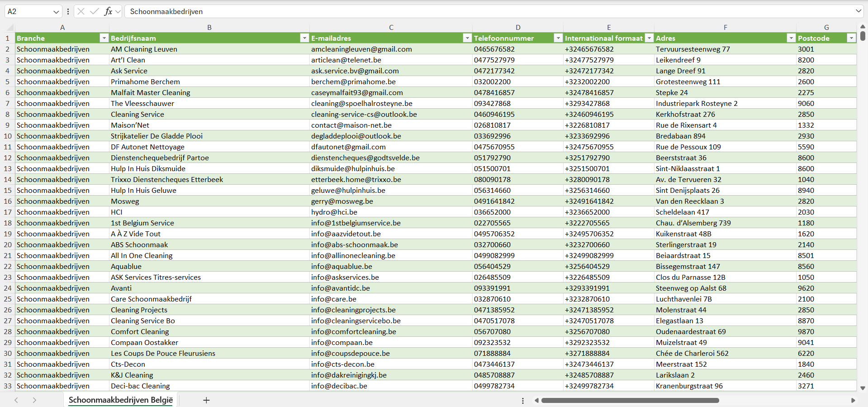The height and width of the screenshot is (407, 868).
Task: Click the next sheet navigation arrow
Action: point(34,400)
